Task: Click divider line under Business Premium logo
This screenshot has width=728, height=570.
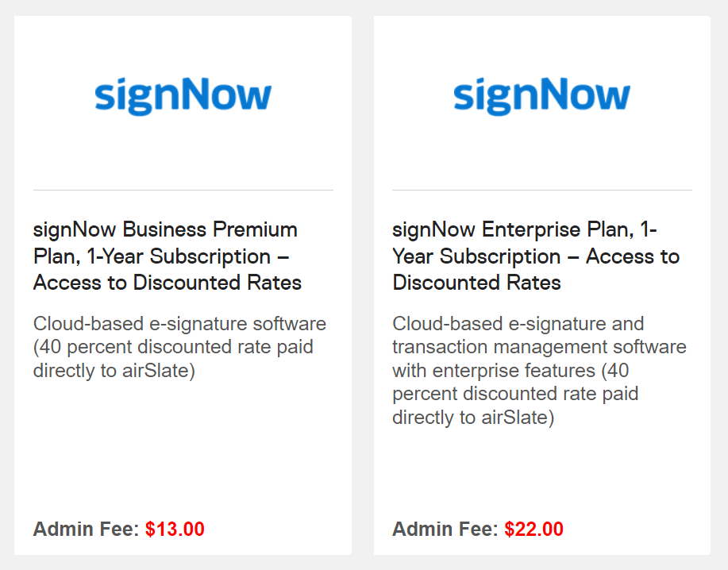Action: (x=183, y=190)
